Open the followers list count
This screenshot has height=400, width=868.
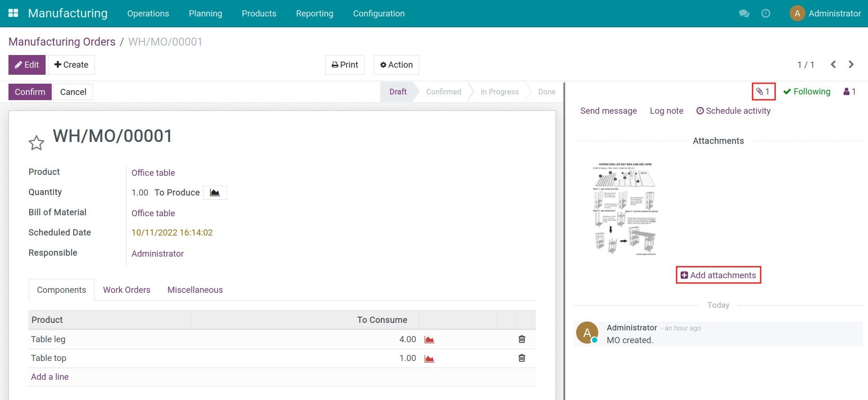[849, 92]
